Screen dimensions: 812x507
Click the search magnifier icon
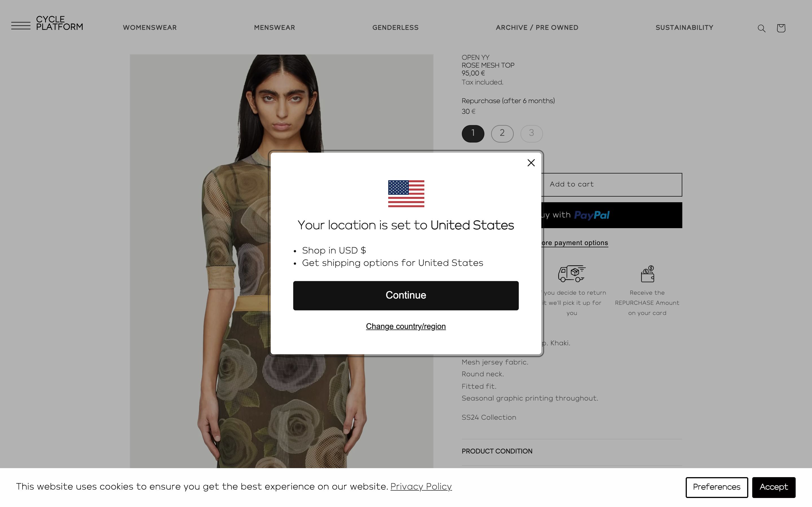point(761,28)
